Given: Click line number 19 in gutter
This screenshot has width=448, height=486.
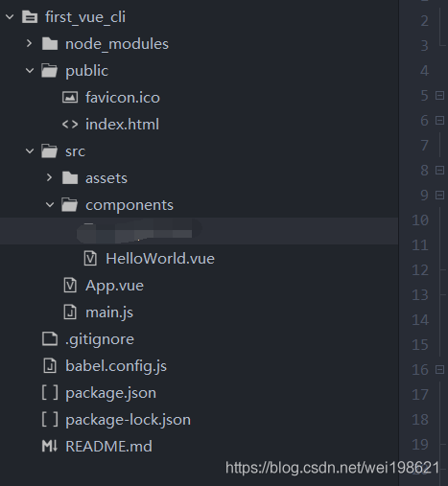Looking at the screenshot, I should pyautogui.click(x=420, y=445).
